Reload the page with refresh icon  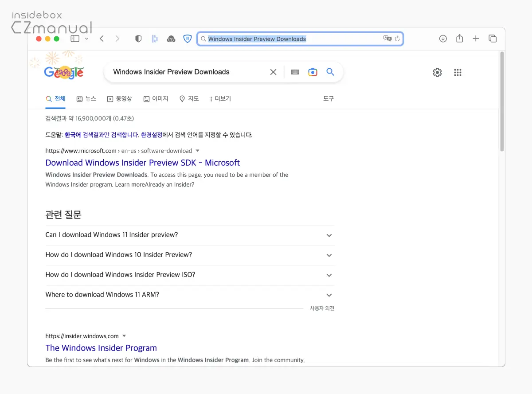tap(397, 39)
